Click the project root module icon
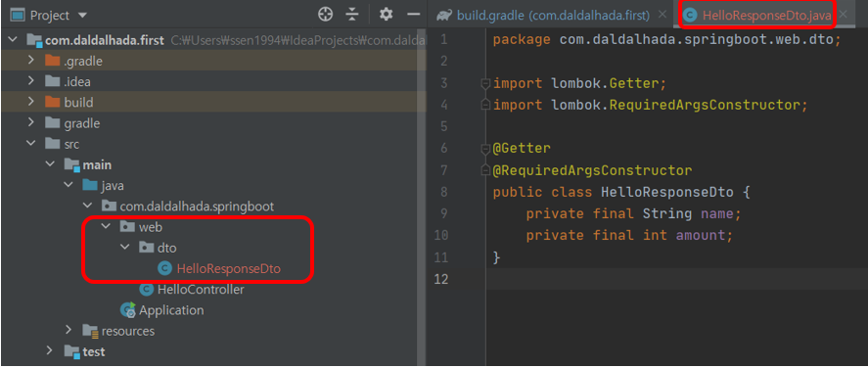Image resolution: width=868 pixels, height=368 pixels. click(x=34, y=40)
